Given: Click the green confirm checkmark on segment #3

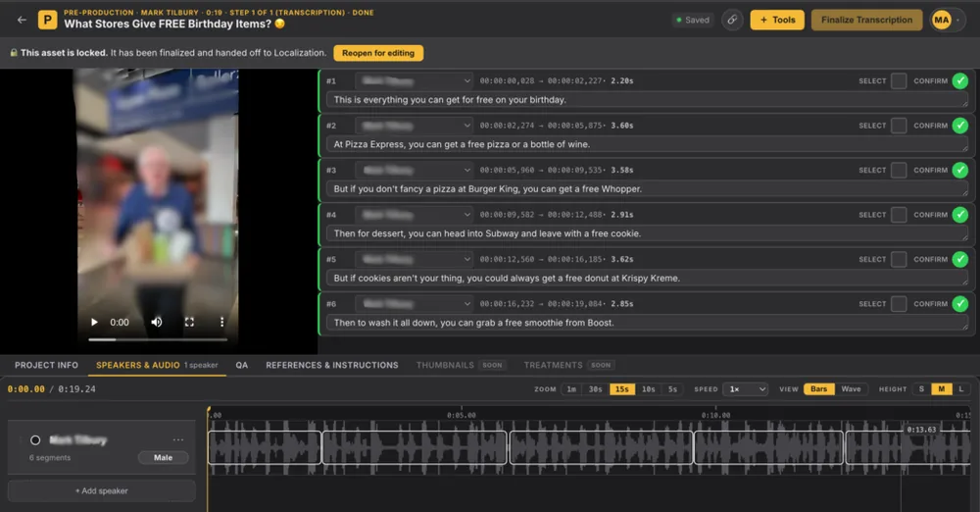Looking at the screenshot, I should pyautogui.click(x=960, y=171).
